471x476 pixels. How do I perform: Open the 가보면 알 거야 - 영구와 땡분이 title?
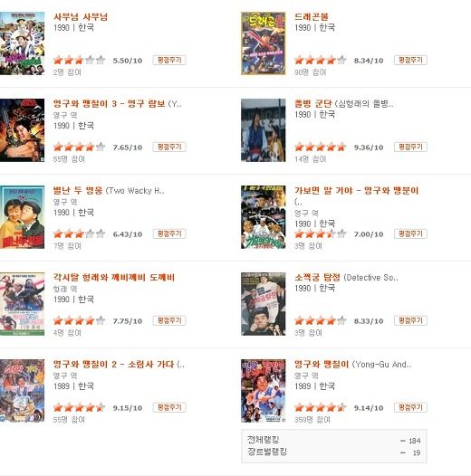point(357,191)
